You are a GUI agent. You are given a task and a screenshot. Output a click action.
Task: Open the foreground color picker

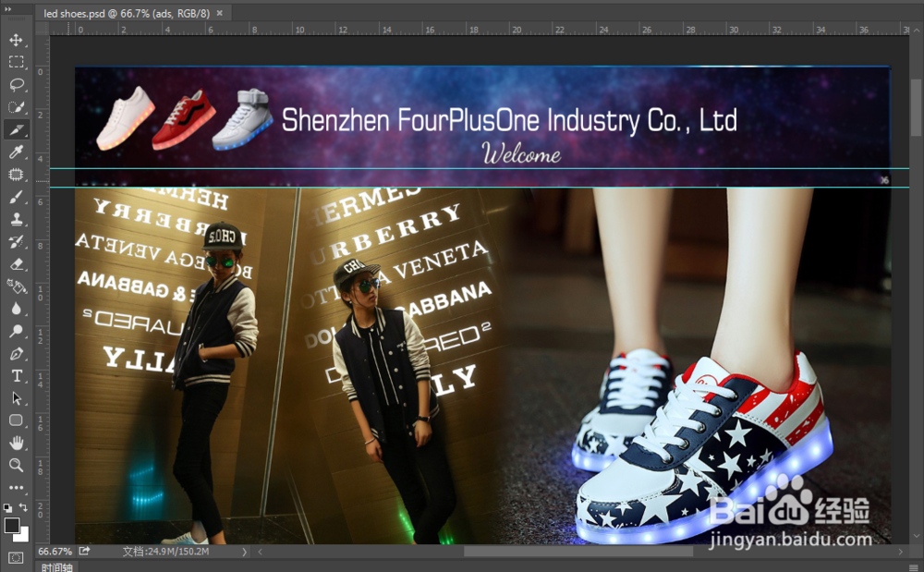pyautogui.click(x=11, y=525)
